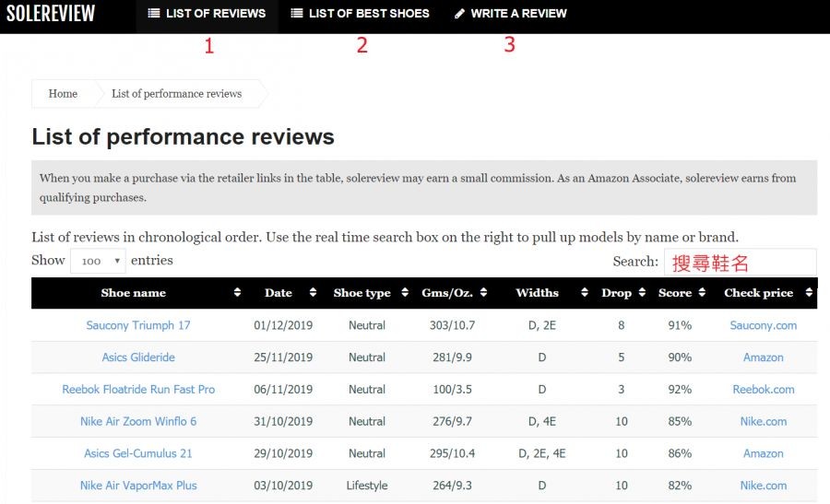Follow the Amazon link for Asics Glideride
Screen dimensions: 830x504
(764, 357)
